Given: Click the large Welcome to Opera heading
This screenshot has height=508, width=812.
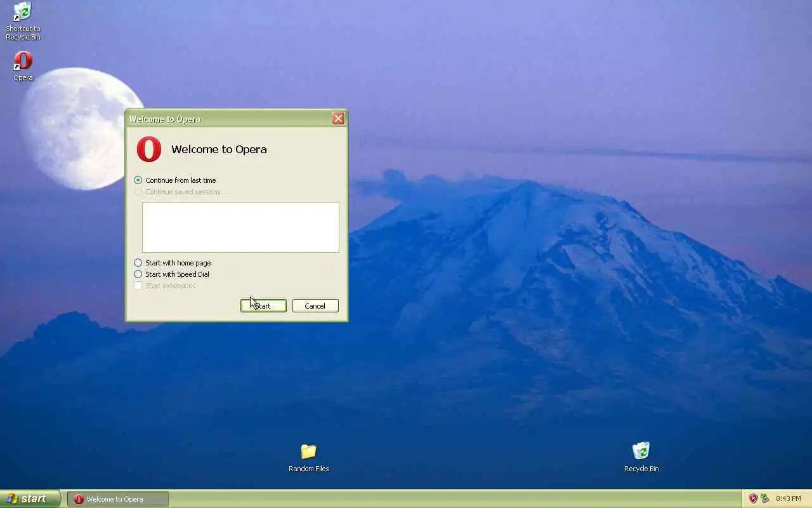Looking at the screenshot, I should (x=219, y=149).
